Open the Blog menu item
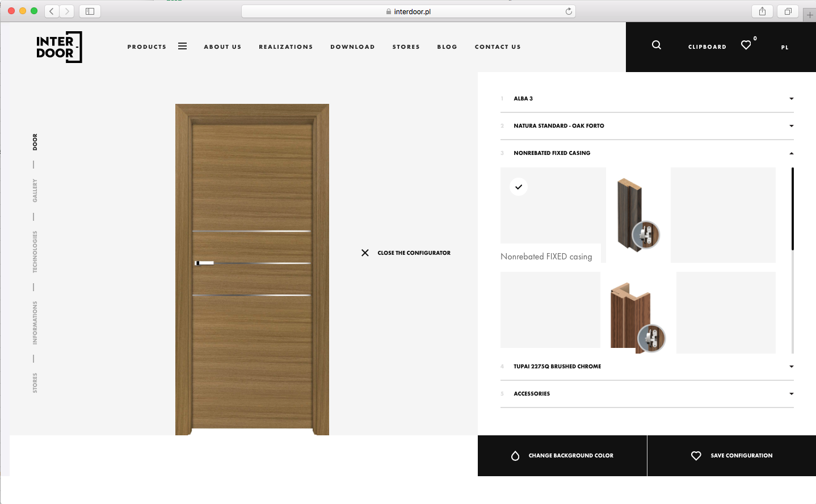The height and width of the screenshot is (504, 816). [x=447, y=47]
